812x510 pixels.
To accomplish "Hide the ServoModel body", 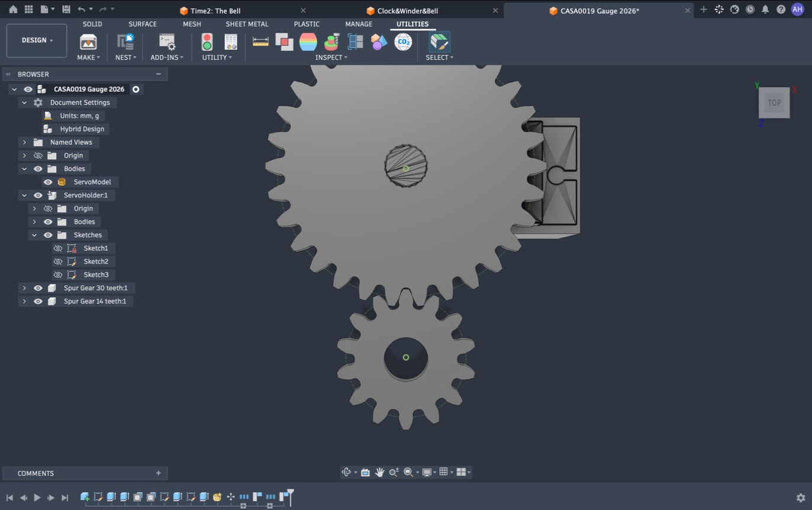I will (48, 182).
